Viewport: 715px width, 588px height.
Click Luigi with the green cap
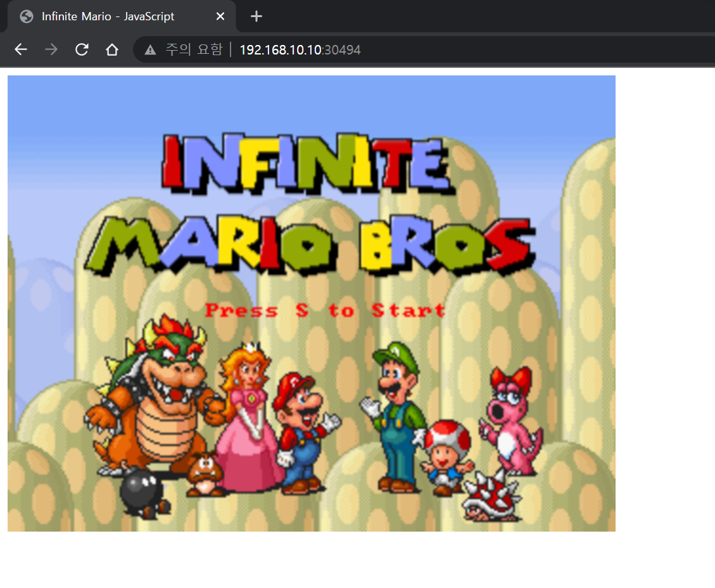(x=395, y=418)
